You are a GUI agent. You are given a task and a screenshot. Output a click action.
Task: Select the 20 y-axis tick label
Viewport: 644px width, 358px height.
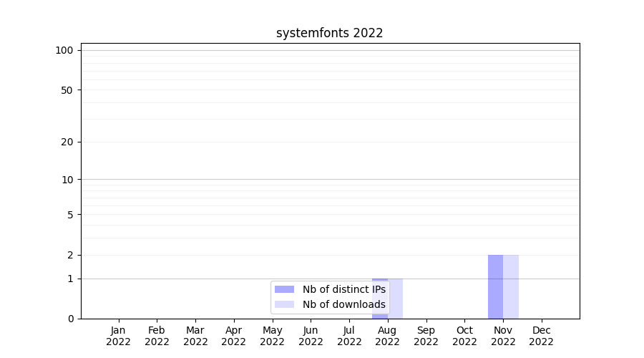coord(67,142)
